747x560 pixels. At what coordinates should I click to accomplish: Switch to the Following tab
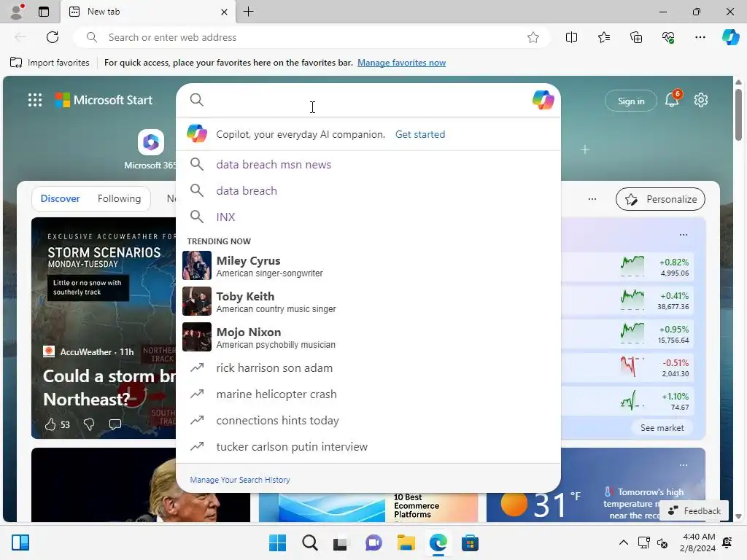pos(119,198)
